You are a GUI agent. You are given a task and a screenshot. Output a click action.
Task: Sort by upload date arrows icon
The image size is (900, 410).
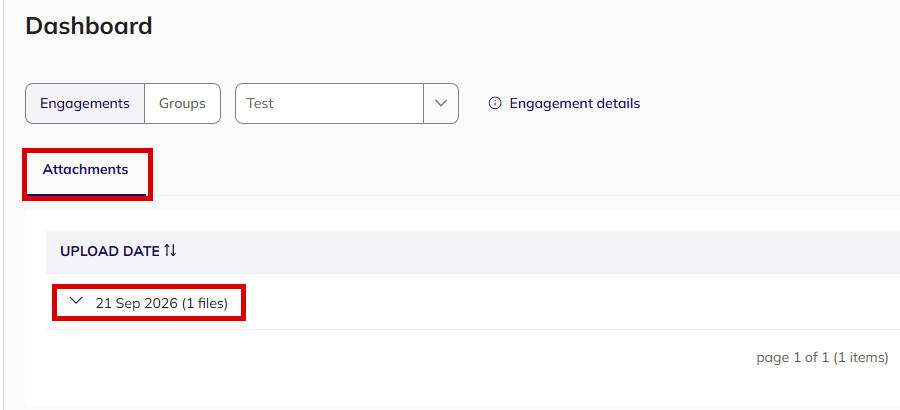[x=170, y=250]
